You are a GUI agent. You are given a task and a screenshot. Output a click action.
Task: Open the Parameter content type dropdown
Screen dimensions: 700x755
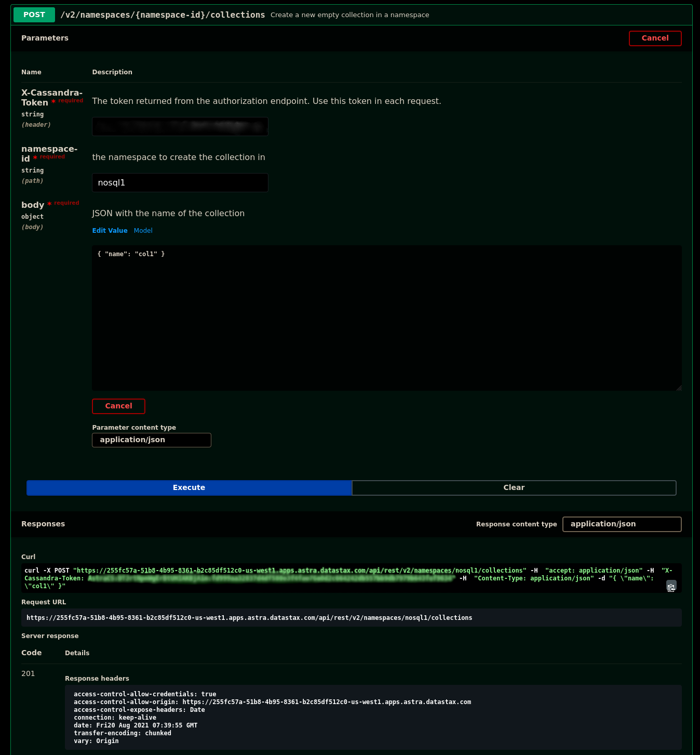[x=151, y=440]
